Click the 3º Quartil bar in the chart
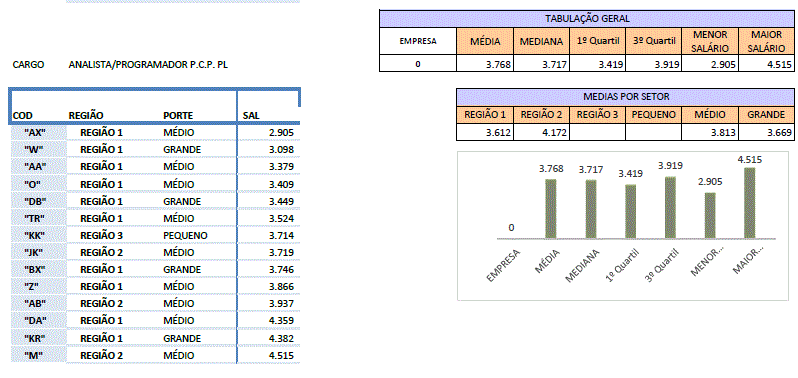Viewport: 798px width, 378px height. coord(670,208)
